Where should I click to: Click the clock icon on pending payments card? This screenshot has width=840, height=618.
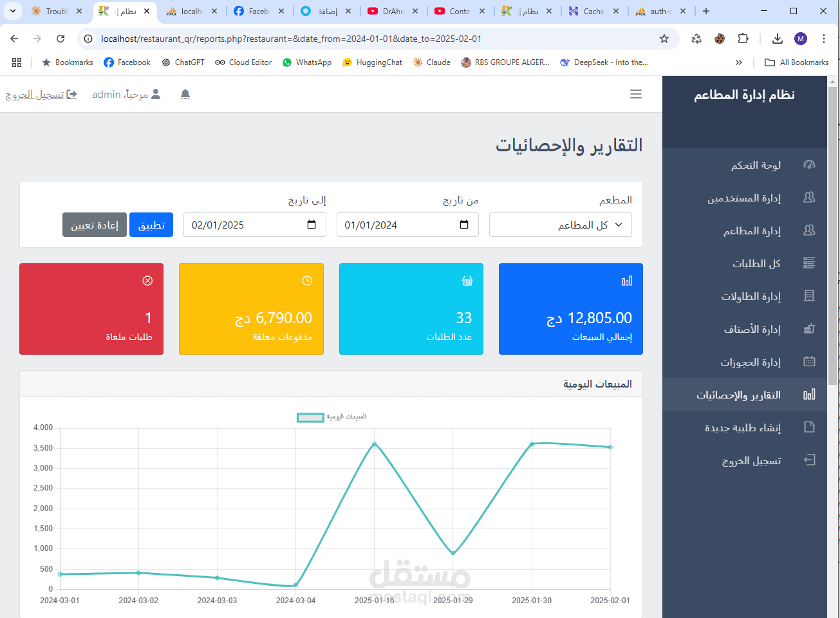306,281
